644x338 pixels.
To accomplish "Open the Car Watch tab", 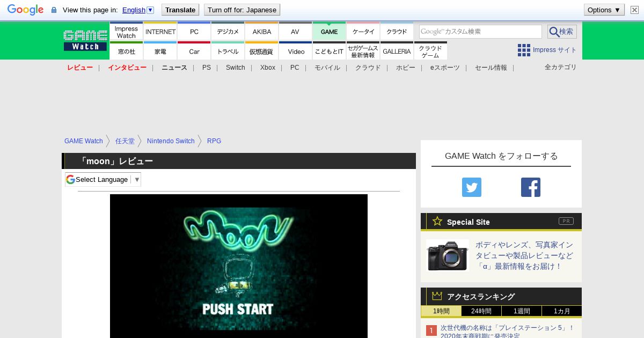I will pyautogui.click(x=194, y=51).
